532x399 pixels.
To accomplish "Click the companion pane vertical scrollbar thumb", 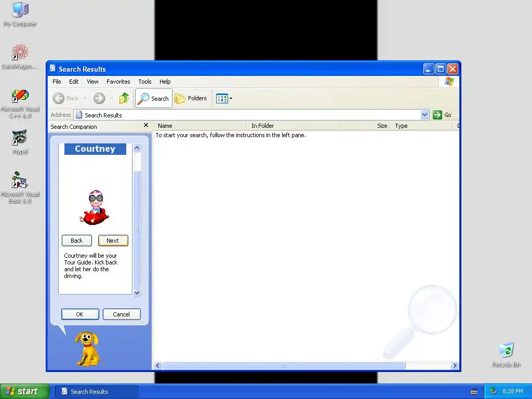I will click(137, 229).
